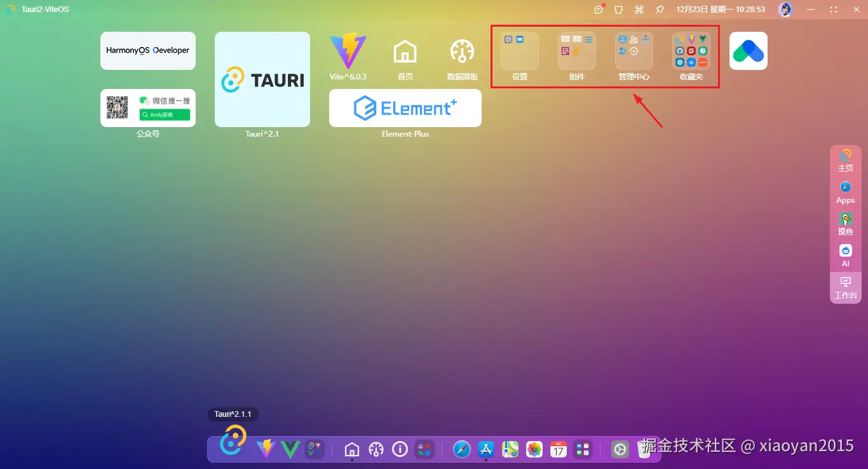Screen dimensions: 868x469
Task: Open the Maps icon in the dock
Action: [510, 449]
